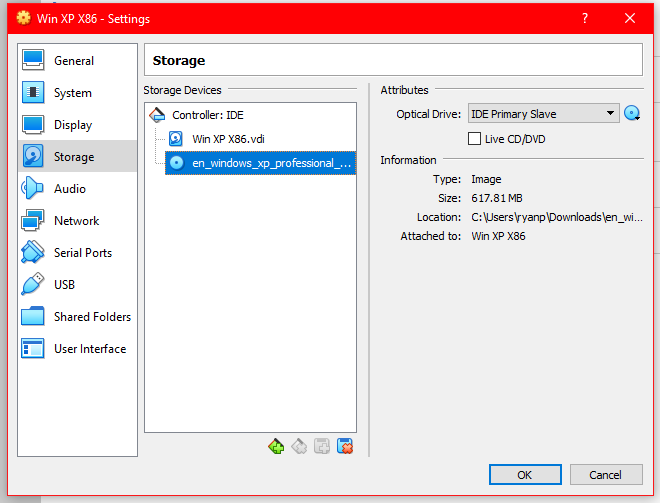Open the Audio settings category
Image resolution: width=660 pixels, height=503 pixels.
pyautogui.click(x=77, y=189)
